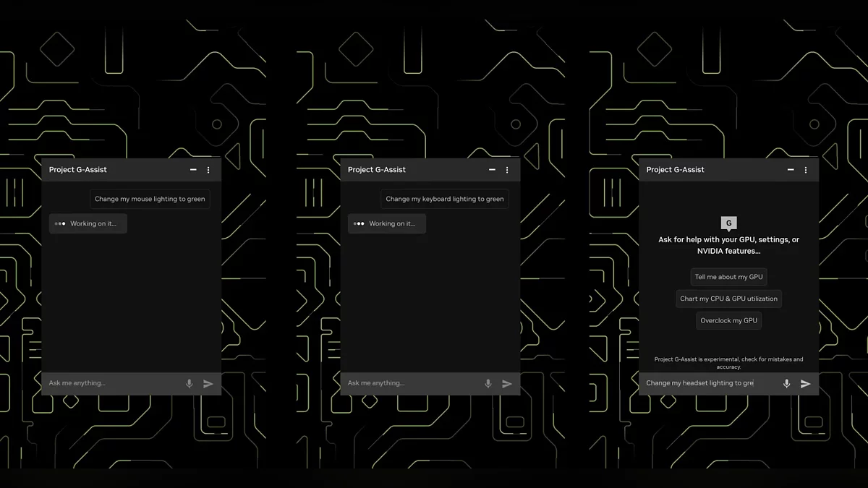Screen dimensions: 868x488
Task: Minimize the G-Assist window with the keyboard lighting request
Action: pos(492,170)
